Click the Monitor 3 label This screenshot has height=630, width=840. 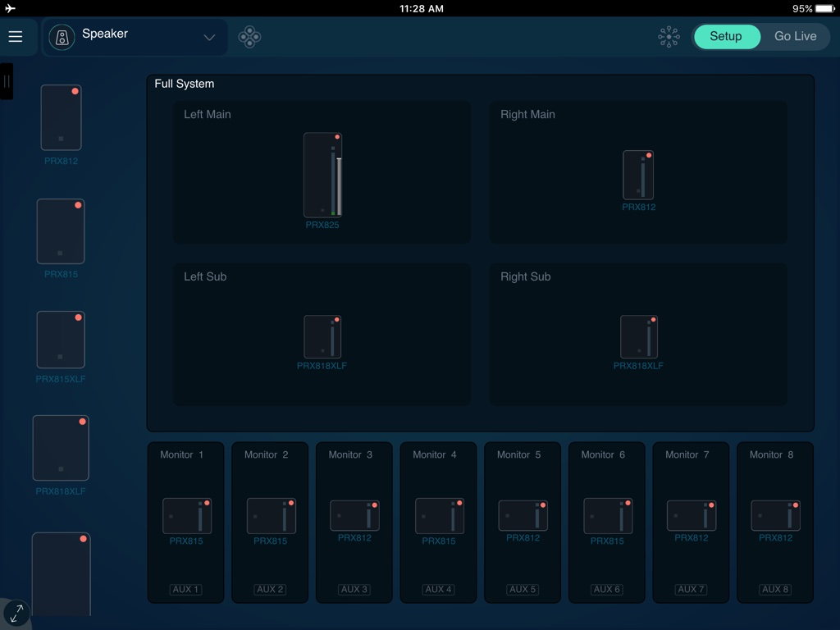click(x=350, y=454)
